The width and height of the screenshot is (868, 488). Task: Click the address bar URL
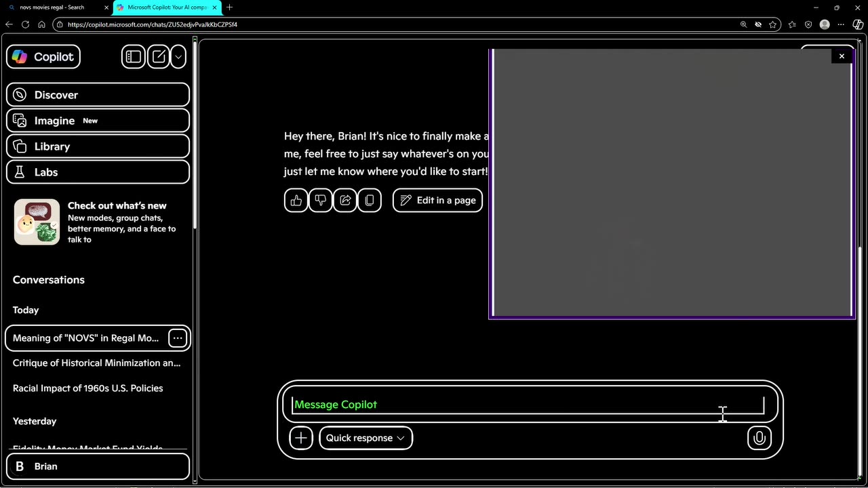pos(153,24)
